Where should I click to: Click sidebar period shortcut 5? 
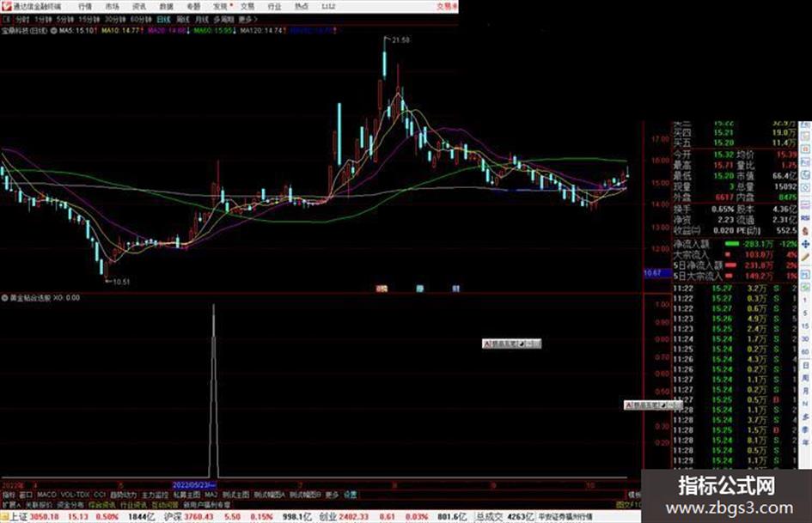(805, 313)
